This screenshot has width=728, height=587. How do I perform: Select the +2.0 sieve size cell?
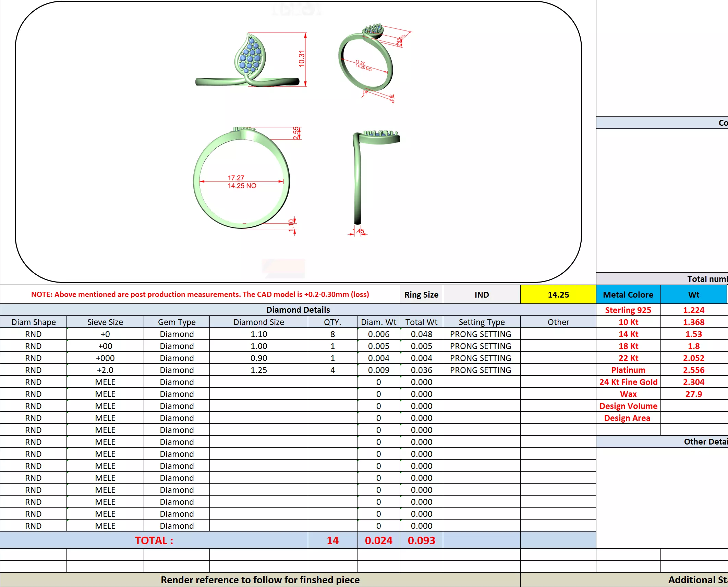point(105,370)
